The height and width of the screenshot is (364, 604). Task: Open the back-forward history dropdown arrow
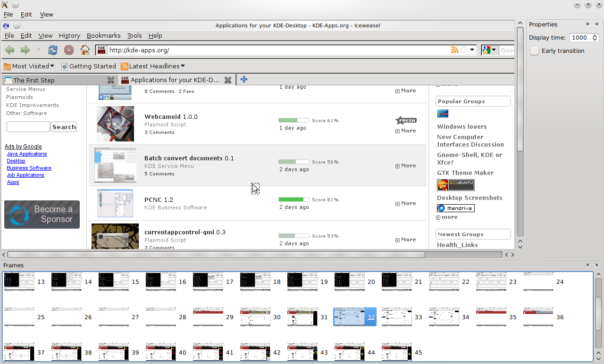pyautogui.click(x=39, y=50)
